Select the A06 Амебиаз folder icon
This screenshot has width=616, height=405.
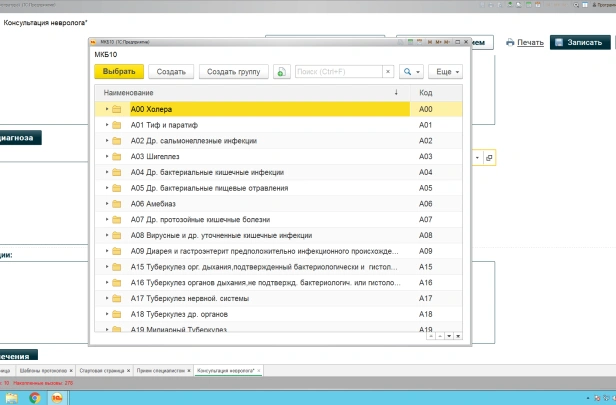117,204
